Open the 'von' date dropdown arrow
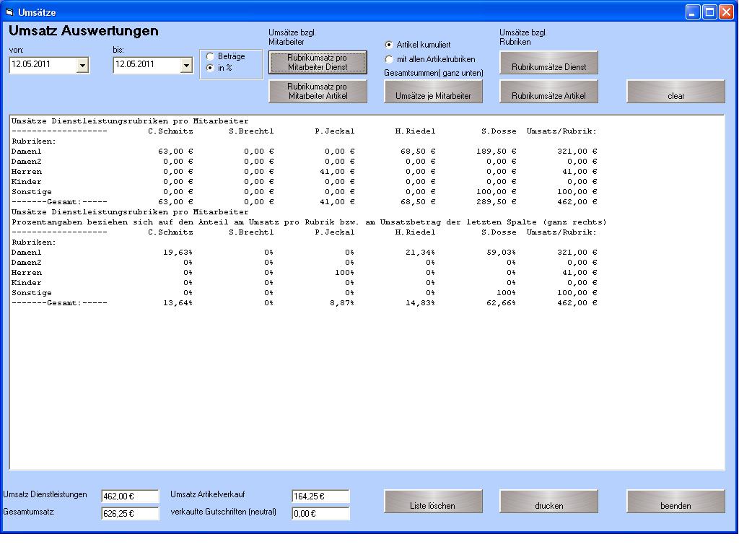Screen dimensions: 739x560 click(x=82, y=66)
